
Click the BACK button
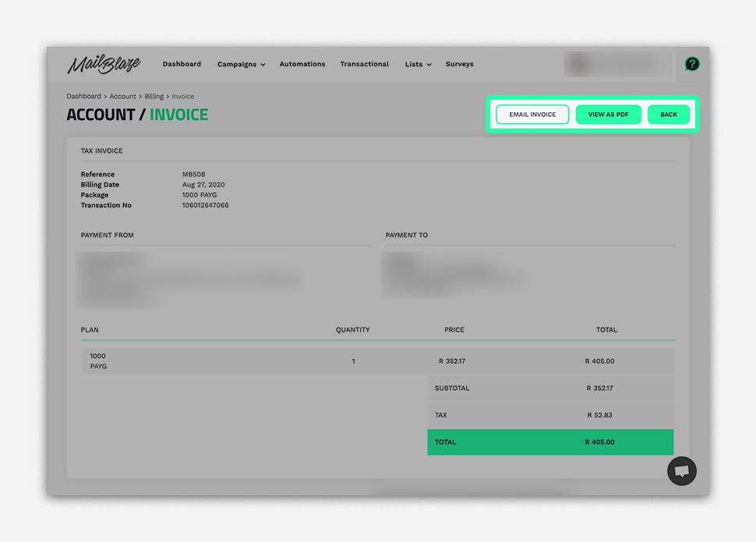pyautogui.click(x=669, y=114)
